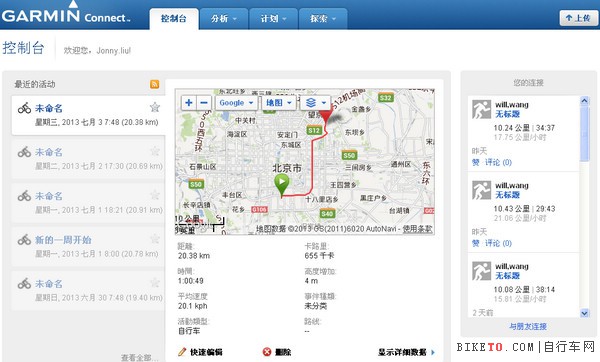Open the 新的一周开始 activity
600x362 pixels.
coord(63,240)
